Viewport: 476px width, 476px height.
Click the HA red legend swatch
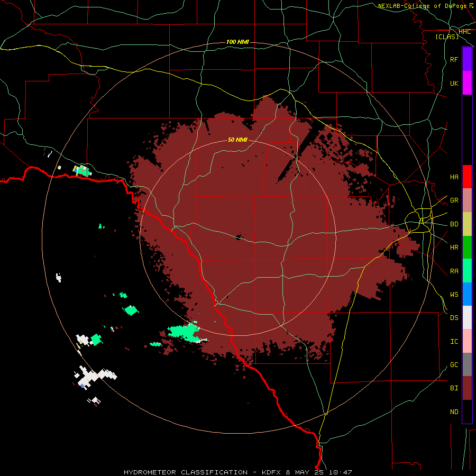(467, 177)
